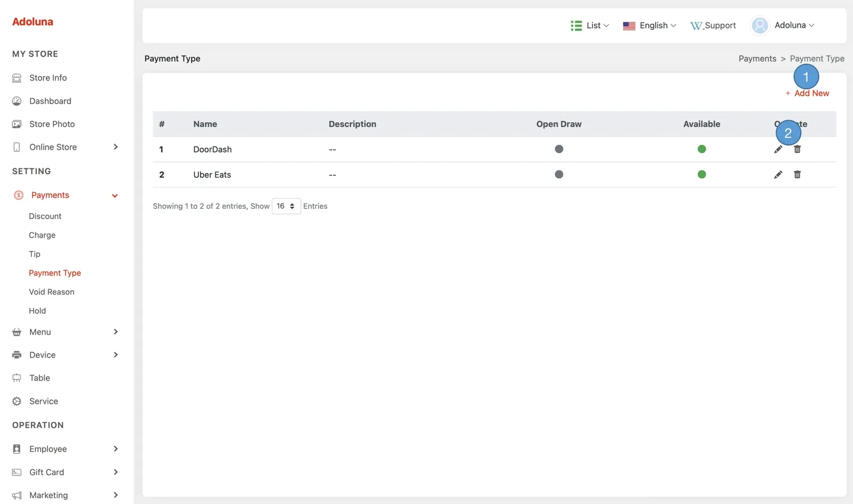Open the entries-per-page selector showing 16

click(286, 206)
